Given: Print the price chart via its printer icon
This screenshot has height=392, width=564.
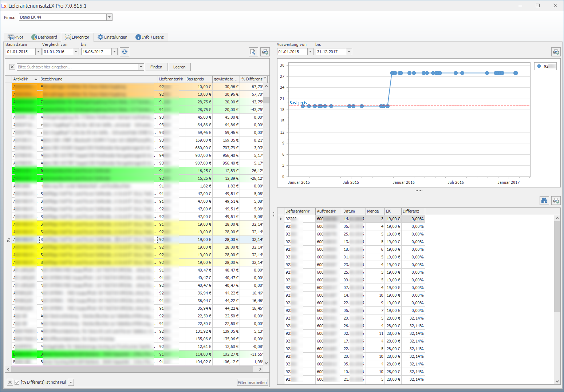Looking at the screenshot, I should click(x=556, y=52).
